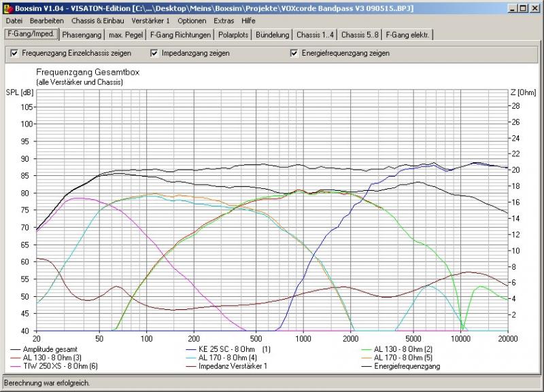Viewport: 544px width, 392px height.
Task: Open the Hilfe menu
Action: coord(249,21)
